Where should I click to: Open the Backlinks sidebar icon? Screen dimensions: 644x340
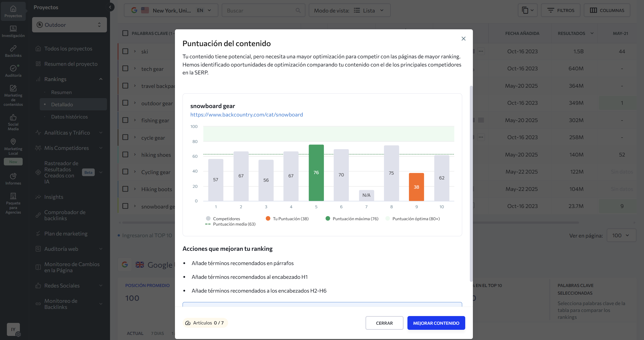pyautogui.click(x=13, y=51)
